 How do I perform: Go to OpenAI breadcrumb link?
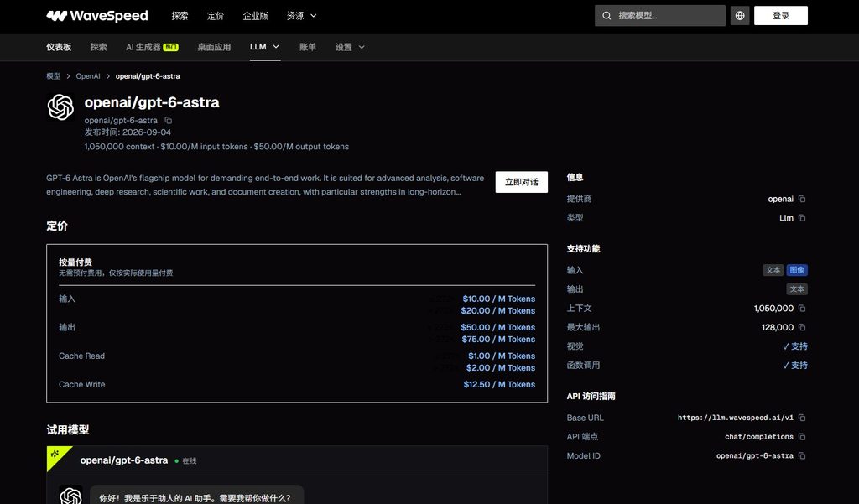tap(88, 76)
